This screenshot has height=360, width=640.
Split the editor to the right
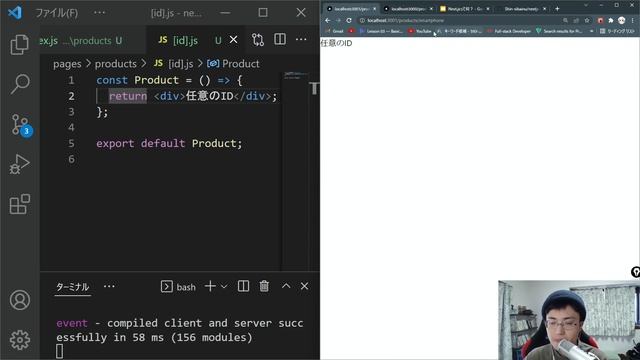(280, 39)
